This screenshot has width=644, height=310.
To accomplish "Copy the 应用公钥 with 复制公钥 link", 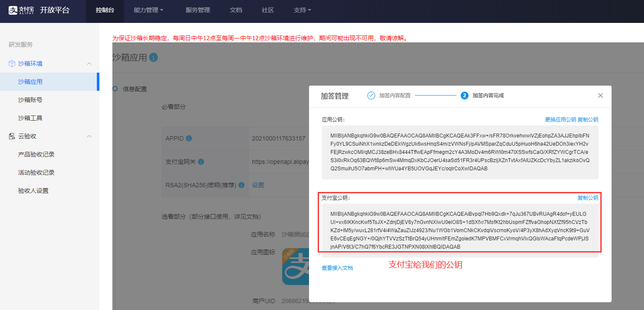I will point(588,120).
